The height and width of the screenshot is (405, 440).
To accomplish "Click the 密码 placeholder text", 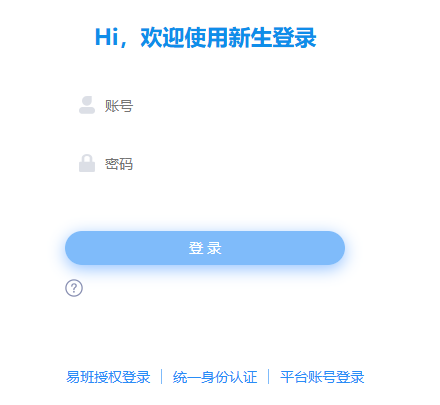I will coord(119,164).
